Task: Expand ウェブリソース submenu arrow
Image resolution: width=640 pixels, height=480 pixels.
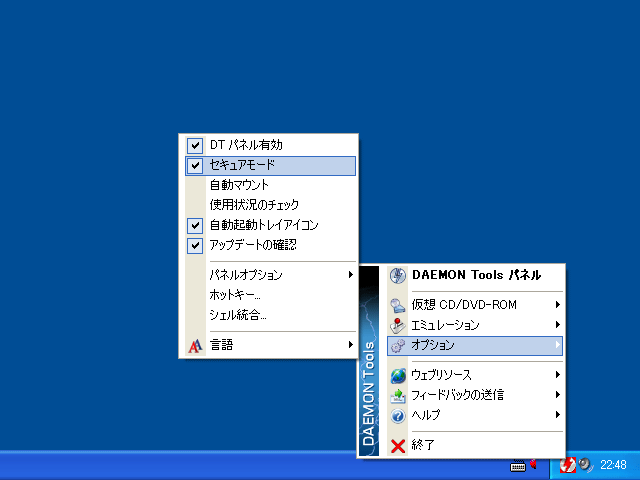Action: [558, 375]
